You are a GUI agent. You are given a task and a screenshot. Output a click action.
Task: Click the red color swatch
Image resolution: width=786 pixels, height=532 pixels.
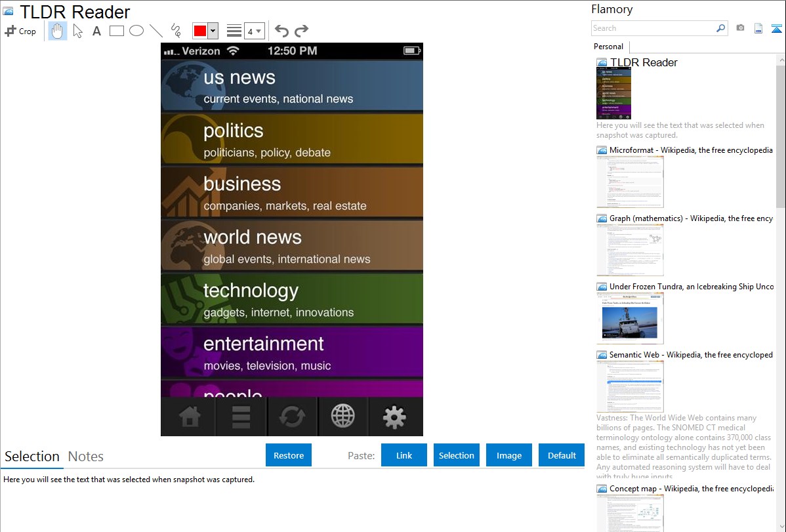click(x=200, y=31)
